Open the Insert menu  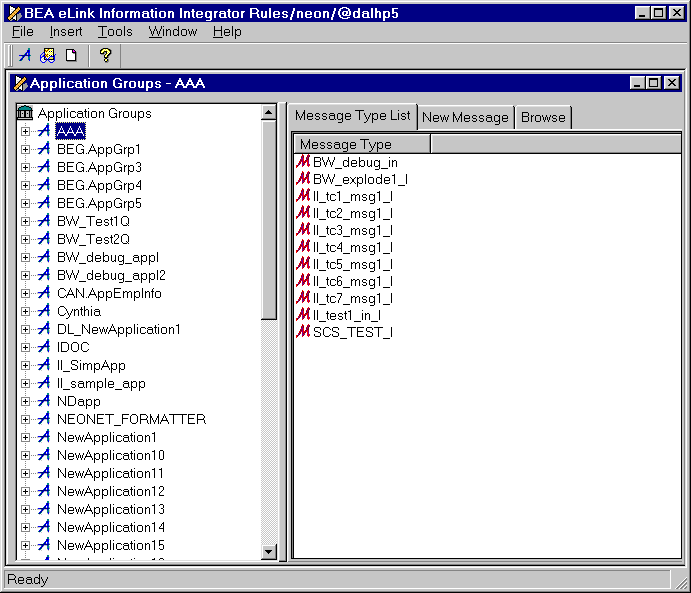click(66, 32)
